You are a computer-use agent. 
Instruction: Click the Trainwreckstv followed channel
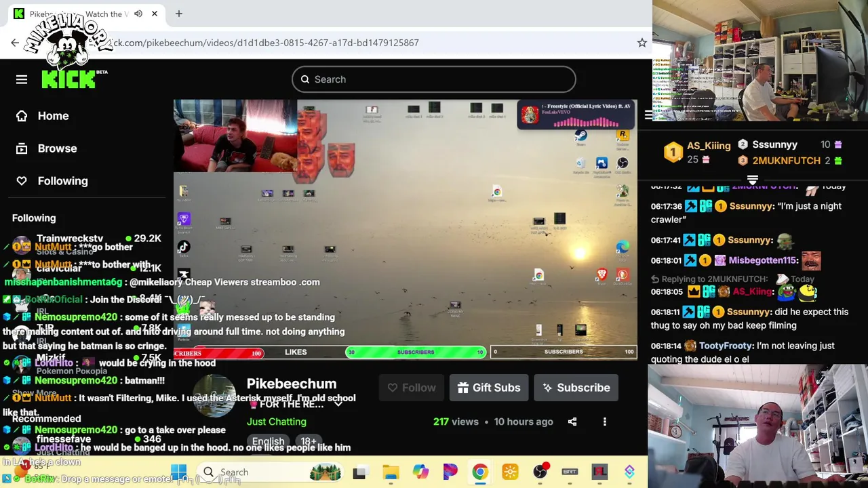coord(70,239)
